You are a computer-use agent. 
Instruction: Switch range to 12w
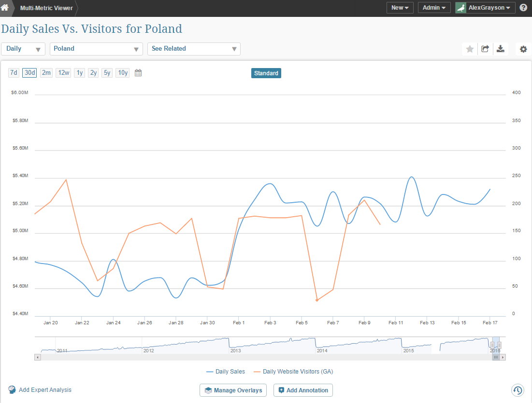[x=63, y=73]
